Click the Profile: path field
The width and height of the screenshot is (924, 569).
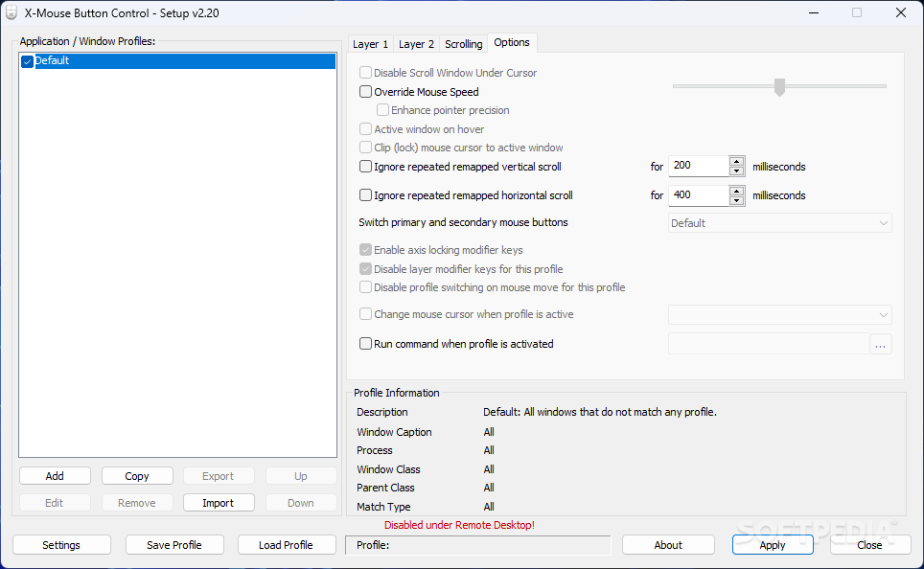click(478, 545)
